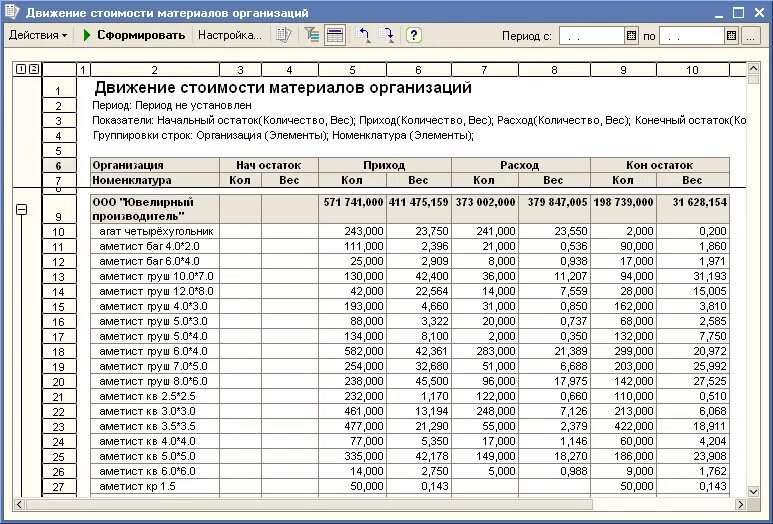Select row header 18
This screenshot has height=524, width=773.
[59, 352]
